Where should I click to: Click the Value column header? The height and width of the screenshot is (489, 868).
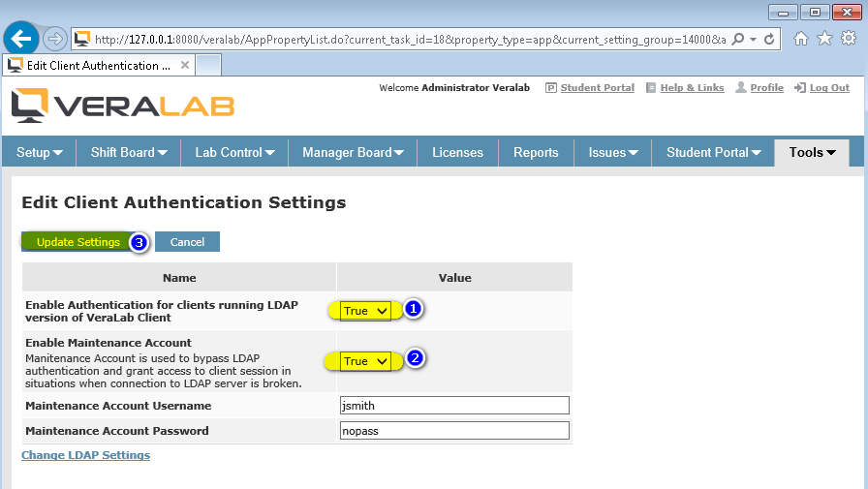click(x=455, y=278)
